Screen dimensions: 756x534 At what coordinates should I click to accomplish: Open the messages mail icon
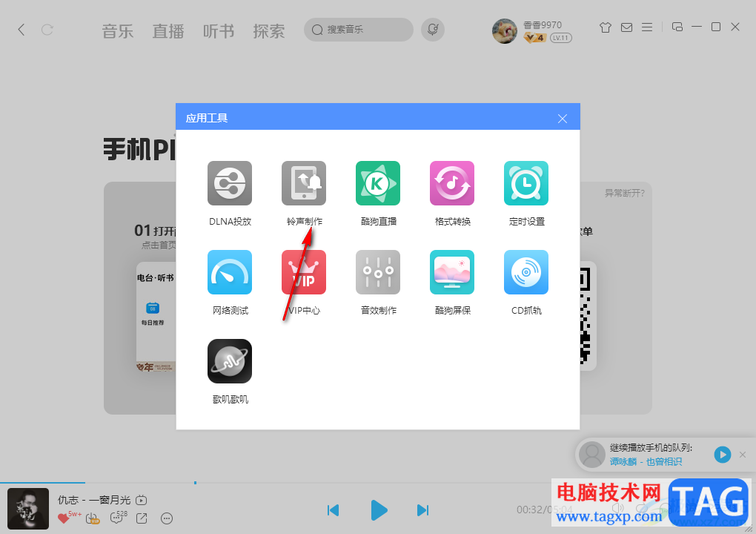click(x=626, y=27)
